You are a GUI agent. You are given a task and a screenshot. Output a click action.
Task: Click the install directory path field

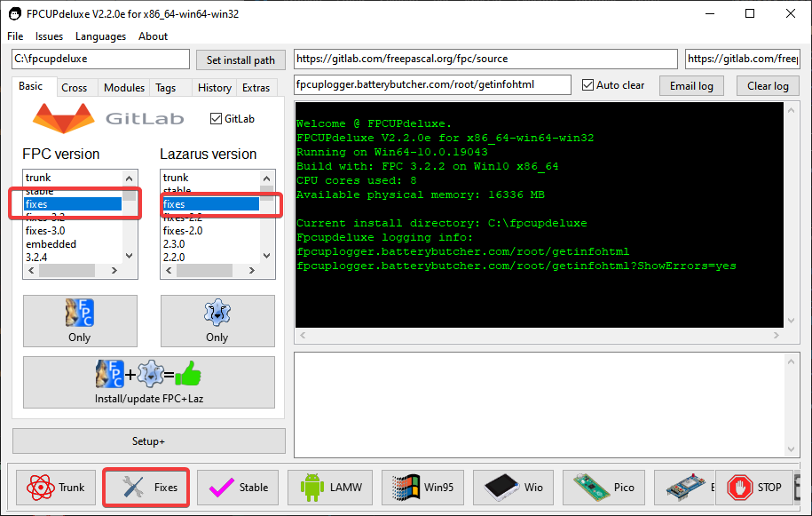click(100, 60)
